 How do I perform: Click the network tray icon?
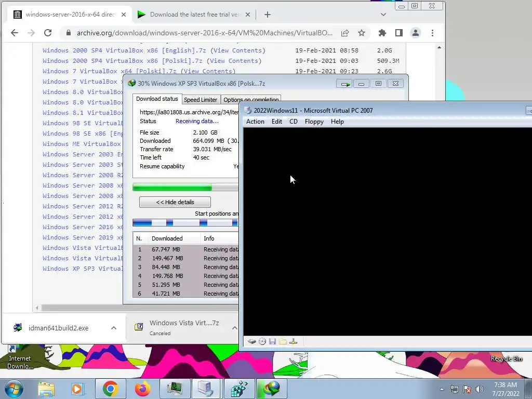point(454,389)
